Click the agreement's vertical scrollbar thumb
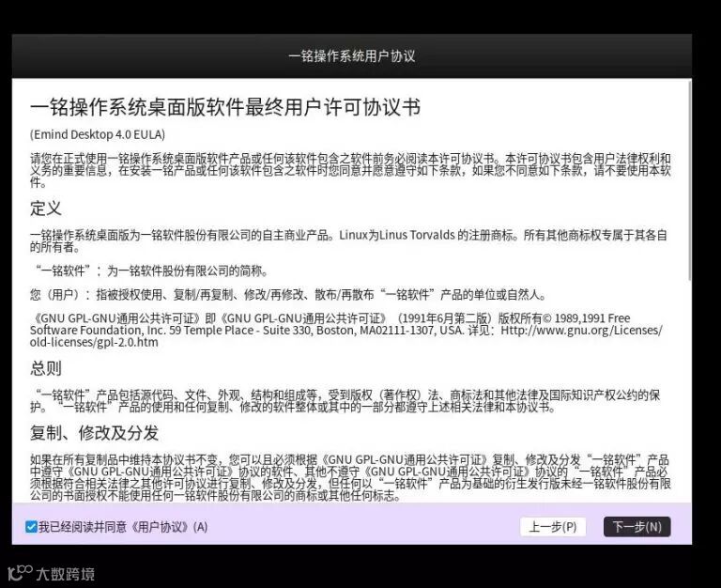 (689, 180)
